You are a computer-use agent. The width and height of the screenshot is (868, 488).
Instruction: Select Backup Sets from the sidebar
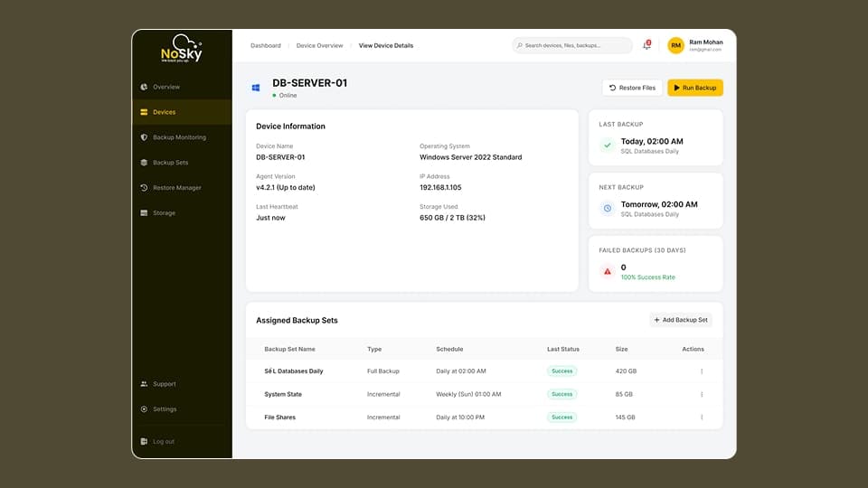170,163
